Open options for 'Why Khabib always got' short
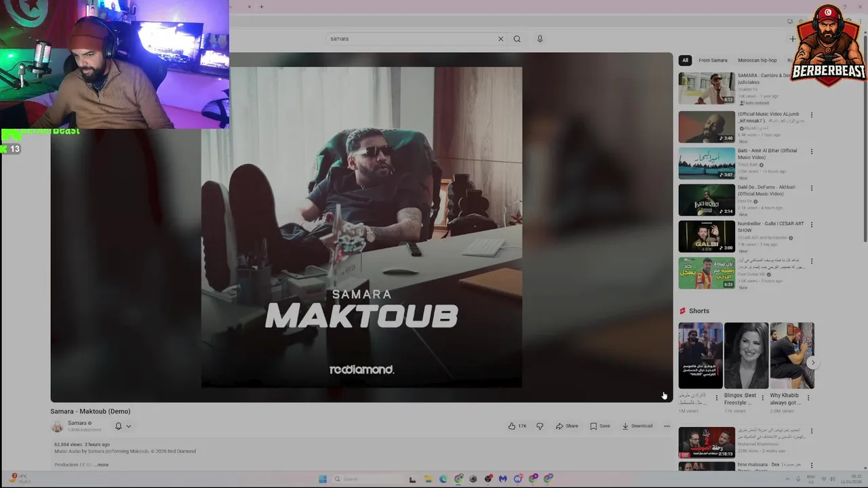Viewport: 868px width, 488px height. click(808, 397)
